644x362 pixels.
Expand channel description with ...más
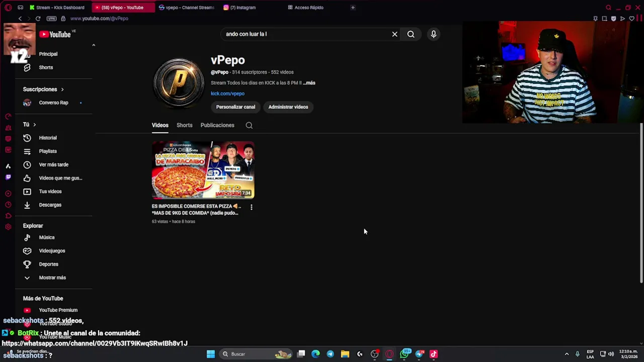click(309, 83)
